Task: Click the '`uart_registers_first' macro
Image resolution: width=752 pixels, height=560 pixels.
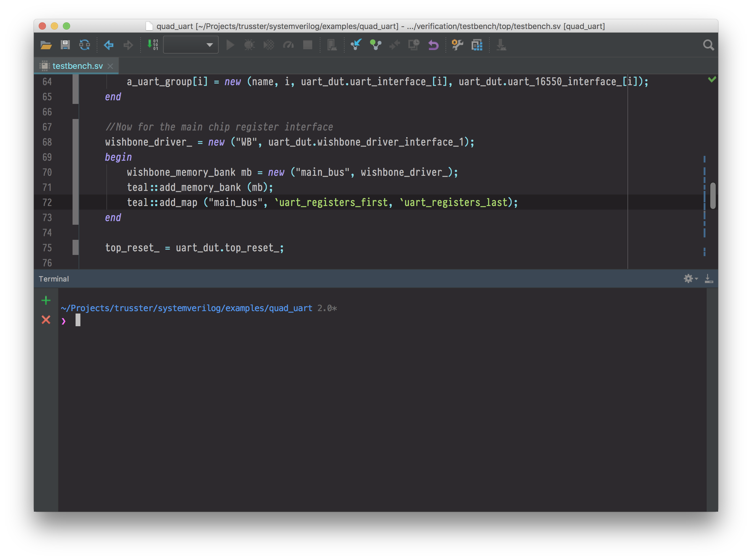Action: click(x=331, y=202)
